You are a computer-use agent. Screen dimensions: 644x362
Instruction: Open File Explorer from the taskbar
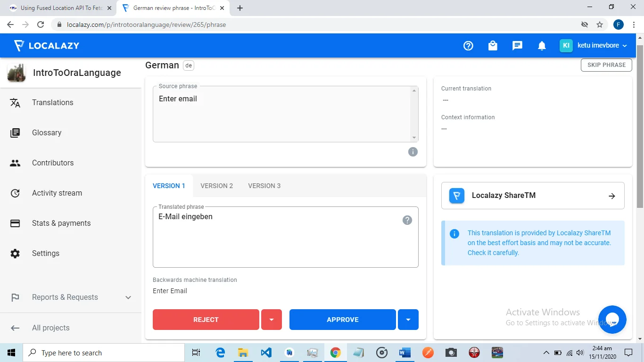[243, 353]
